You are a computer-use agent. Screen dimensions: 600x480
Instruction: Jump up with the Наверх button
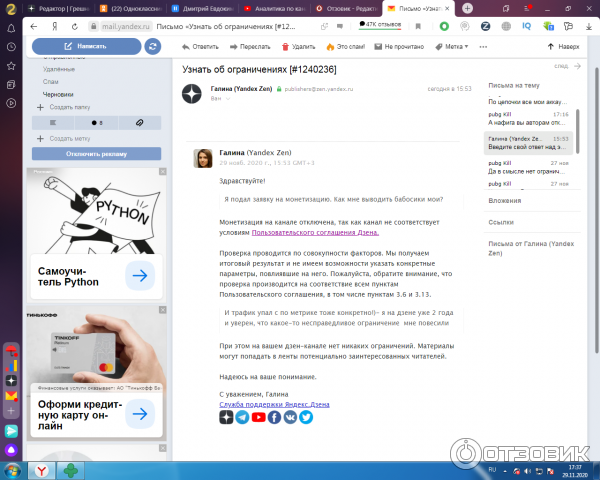(x=563, y=47)
